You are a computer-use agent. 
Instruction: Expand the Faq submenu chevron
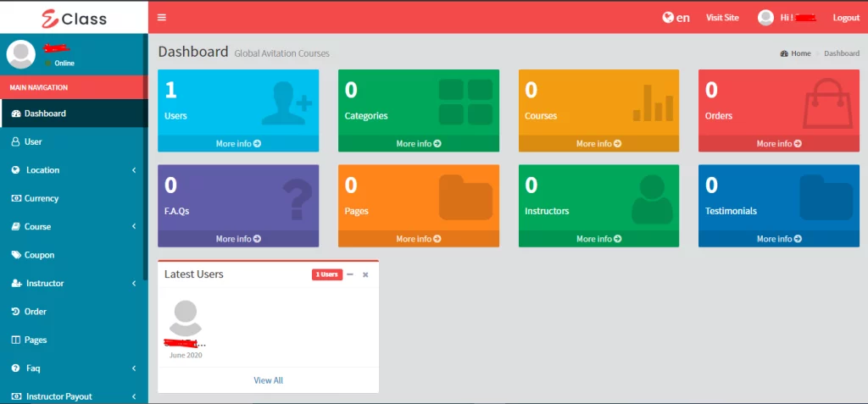point(134,368)
